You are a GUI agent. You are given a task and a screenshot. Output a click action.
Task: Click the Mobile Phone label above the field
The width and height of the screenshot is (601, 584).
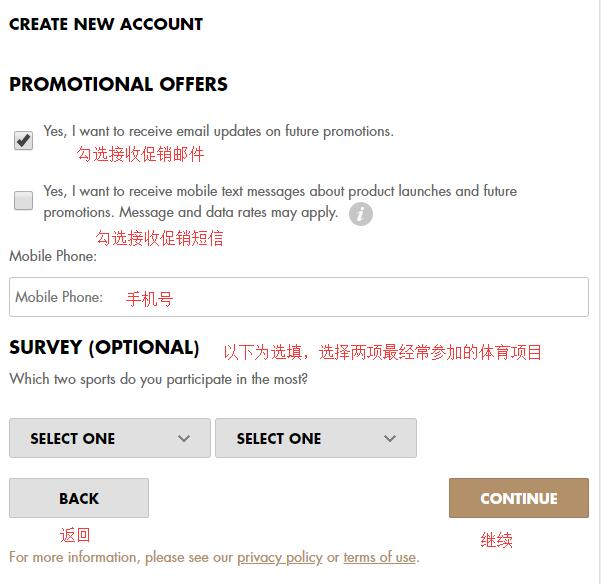[x=53, y=256]
